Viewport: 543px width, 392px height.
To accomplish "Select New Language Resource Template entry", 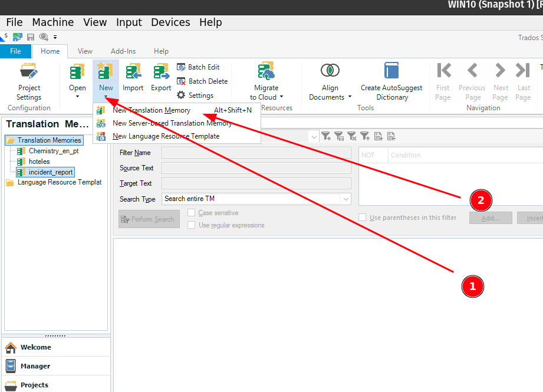I will click(x=177, y=136).
